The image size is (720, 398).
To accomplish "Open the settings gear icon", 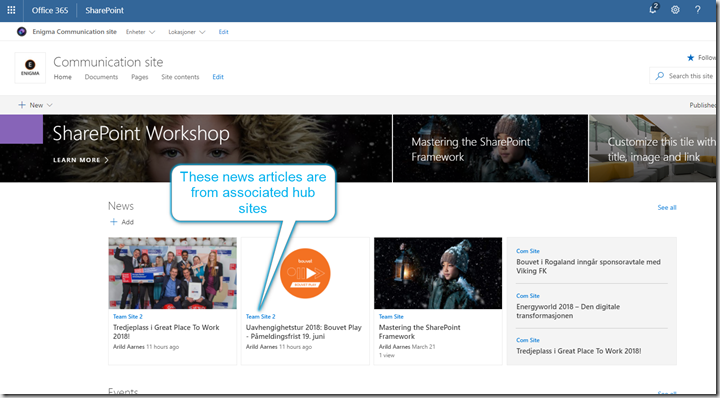I will point(675,10).
